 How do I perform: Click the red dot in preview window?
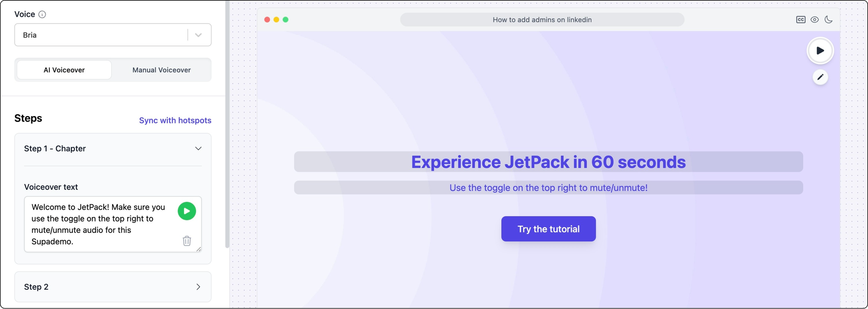click(267, 20)
